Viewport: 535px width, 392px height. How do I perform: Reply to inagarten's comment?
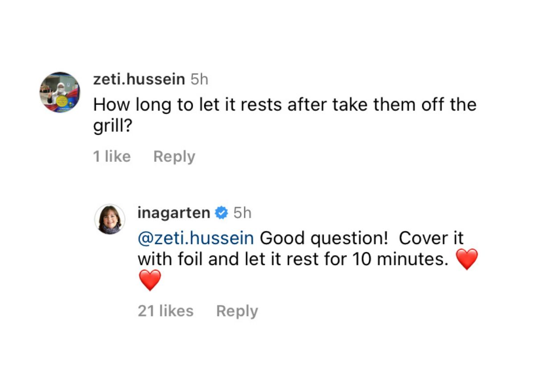(x=237, y=311)
